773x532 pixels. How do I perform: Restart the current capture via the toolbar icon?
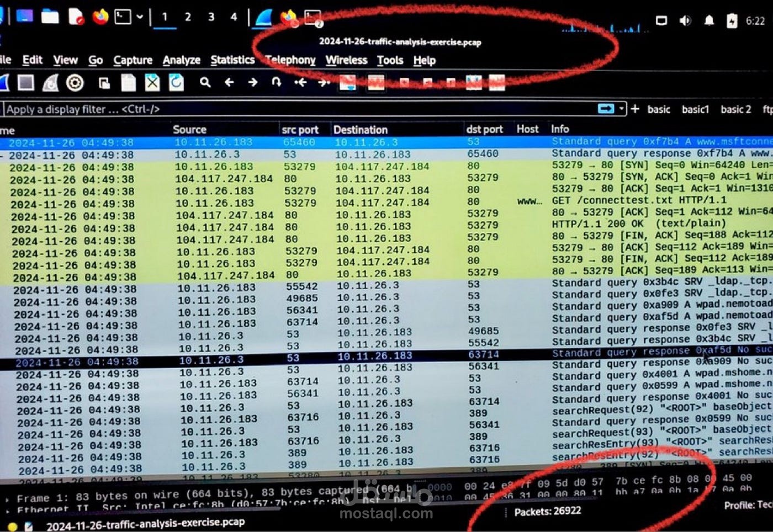point(50,83)
